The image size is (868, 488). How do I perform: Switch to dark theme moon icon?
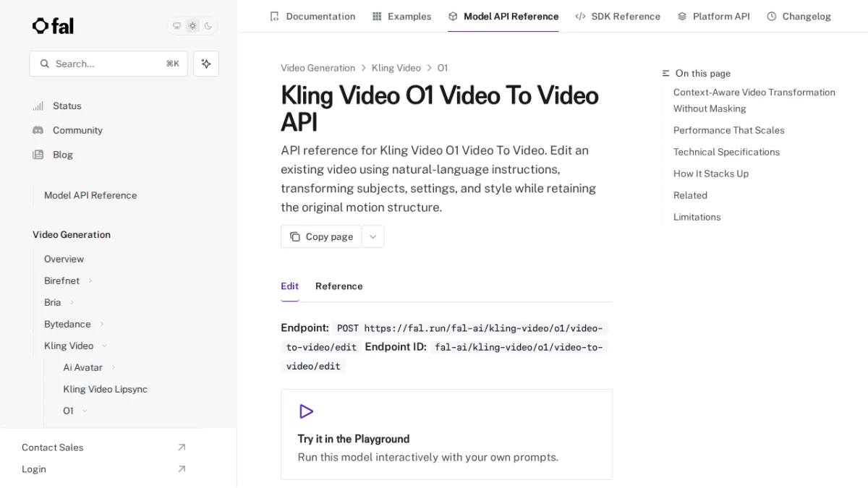click(208, 26)
